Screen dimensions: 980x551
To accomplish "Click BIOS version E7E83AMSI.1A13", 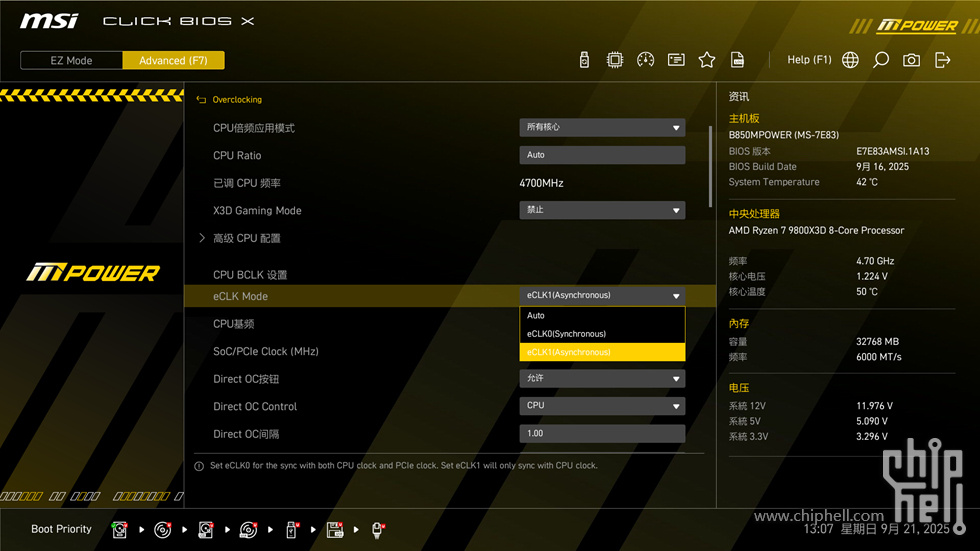I will pyautogui.click(x=892, y=151).
